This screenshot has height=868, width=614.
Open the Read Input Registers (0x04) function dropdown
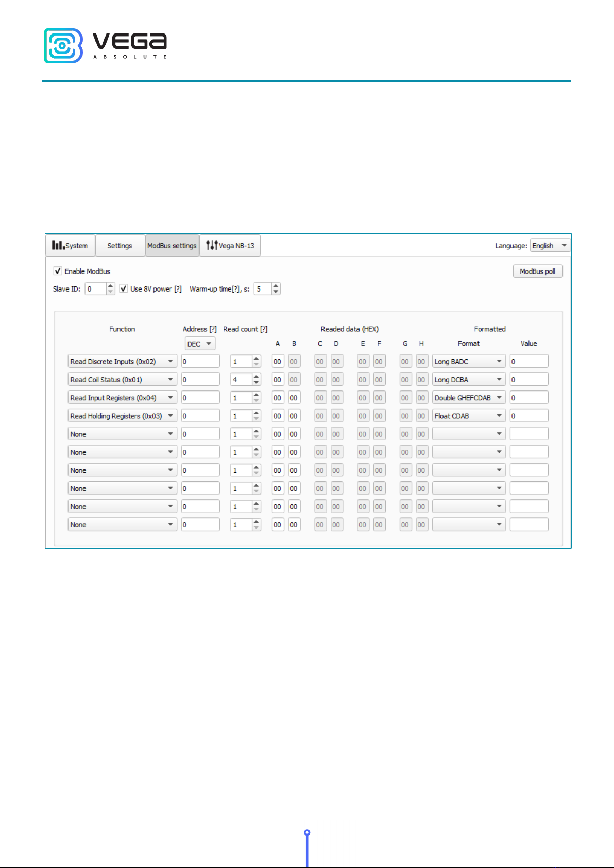(x=122, y=398)
